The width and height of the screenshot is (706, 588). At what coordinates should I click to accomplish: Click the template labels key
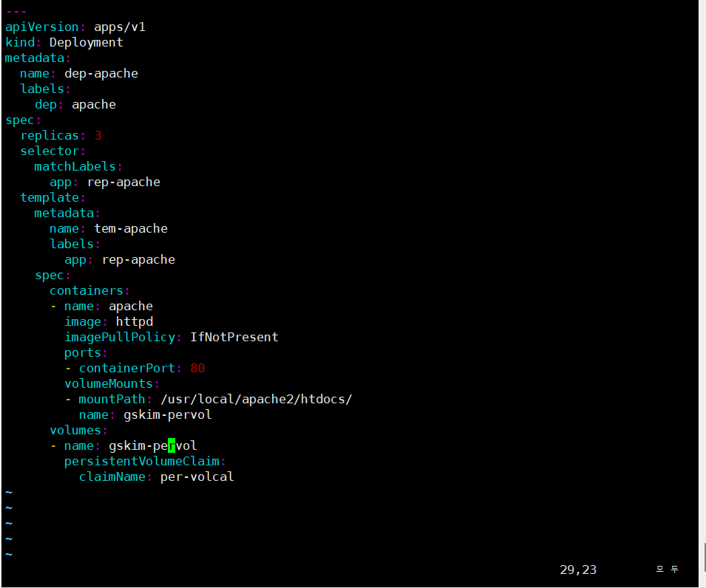tap(72, 245)
